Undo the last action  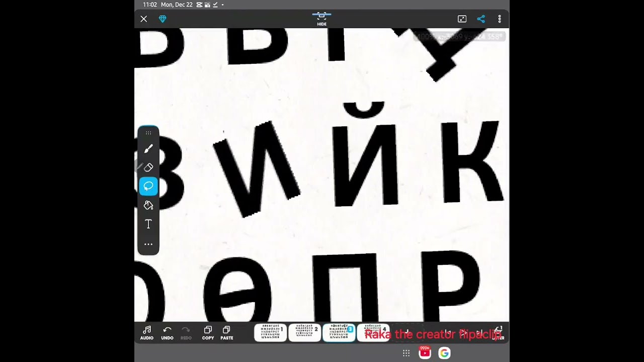click(167, 333)
